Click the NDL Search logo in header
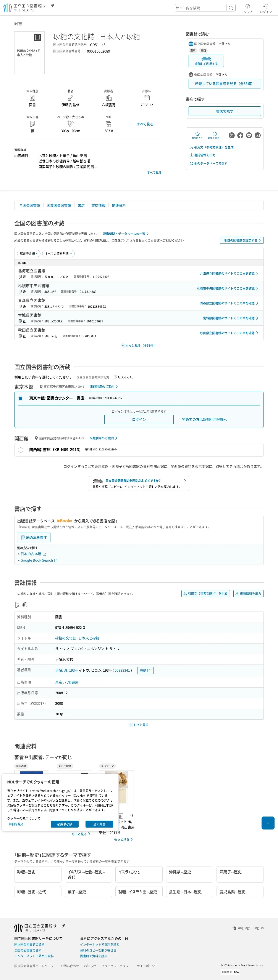278x980 pixels. click(29, 8)
